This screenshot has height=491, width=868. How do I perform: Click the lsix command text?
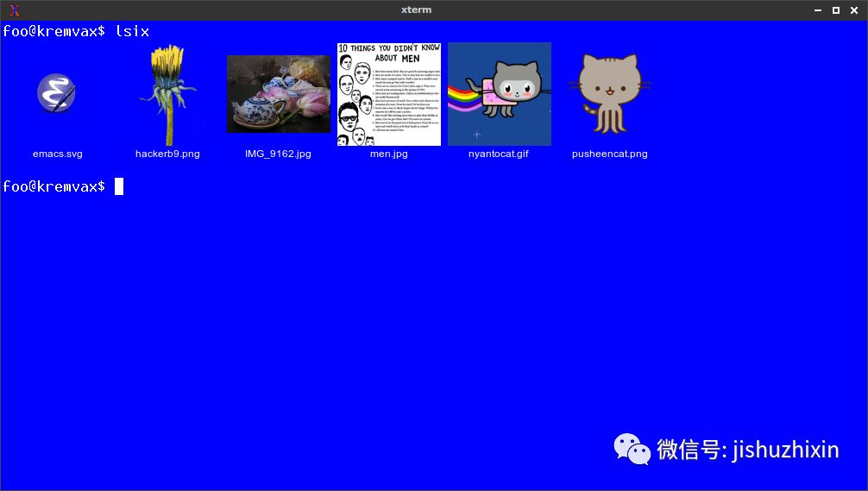(x=132, y=31)
